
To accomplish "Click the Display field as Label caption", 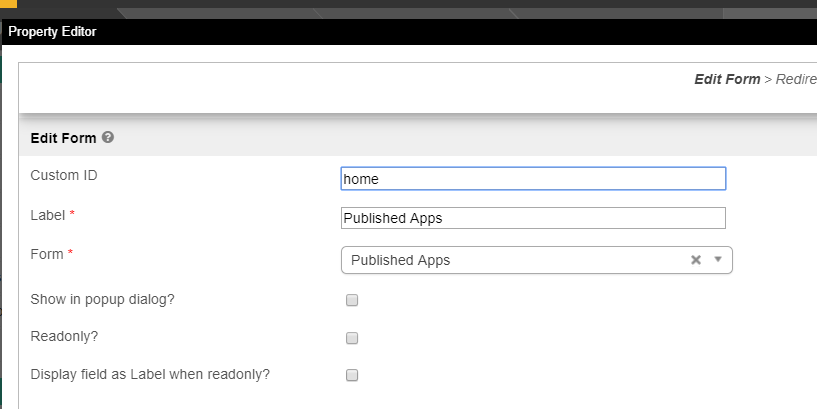I will click(x=150, y=374).
